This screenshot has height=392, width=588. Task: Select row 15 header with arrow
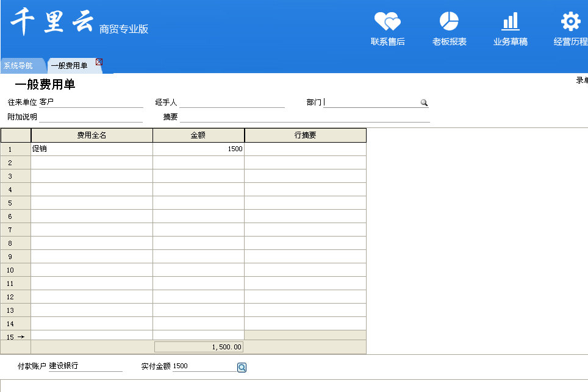pos(16,337)
